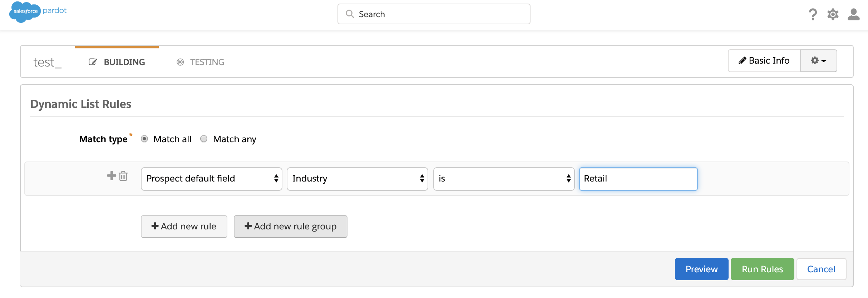Delete the rule using trash icon
The height and width of the screenshot is (298, 868).
(x=123, y=176)
